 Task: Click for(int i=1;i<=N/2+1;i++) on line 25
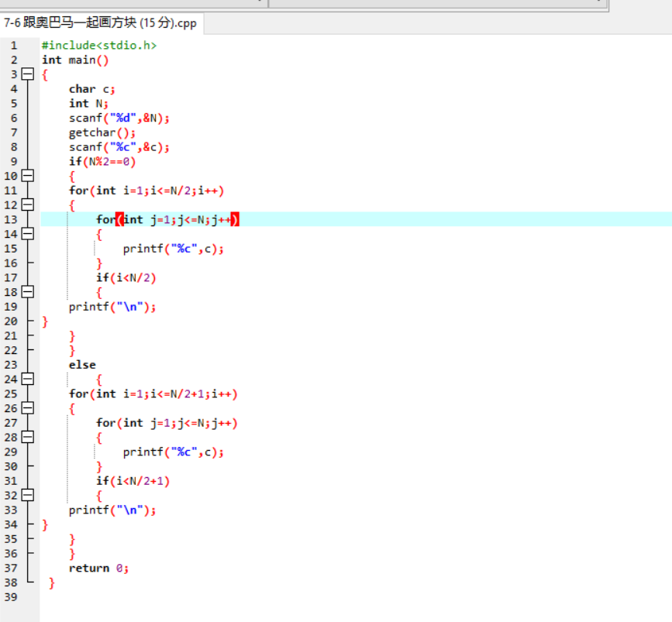pos(153,394)
